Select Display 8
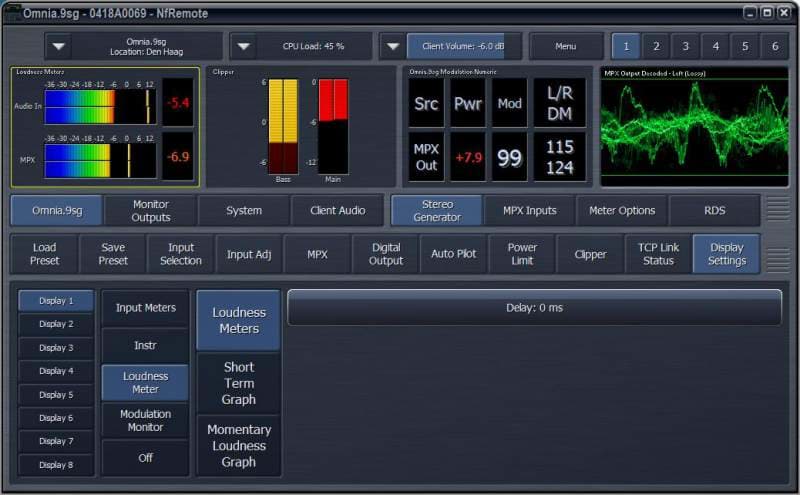 point(56,465)
